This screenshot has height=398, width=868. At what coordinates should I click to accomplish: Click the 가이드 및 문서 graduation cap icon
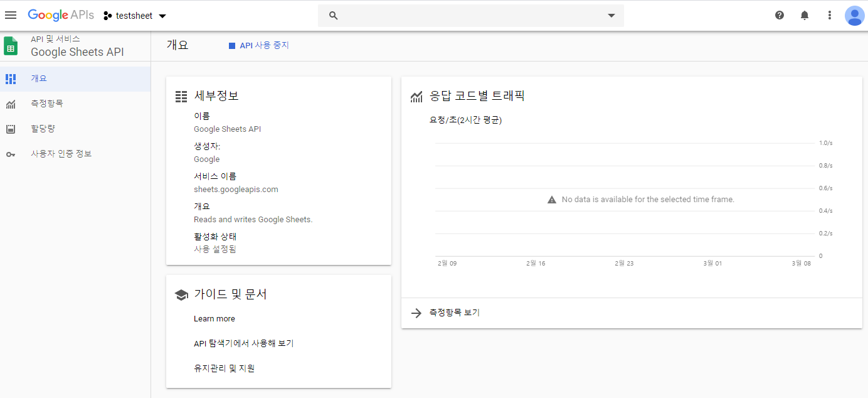(x=181, y=295)
